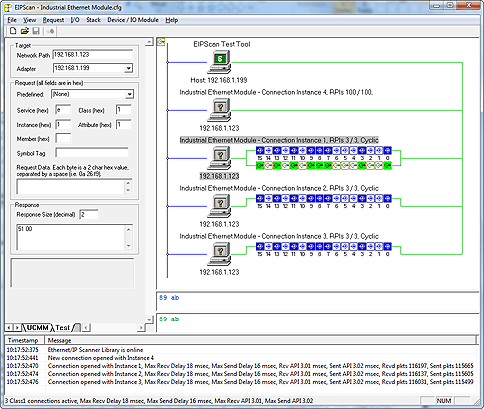Click input bit 7 of Connection Instance 2
This screenshot has height=409, width=484.
(x=328, y=198)
